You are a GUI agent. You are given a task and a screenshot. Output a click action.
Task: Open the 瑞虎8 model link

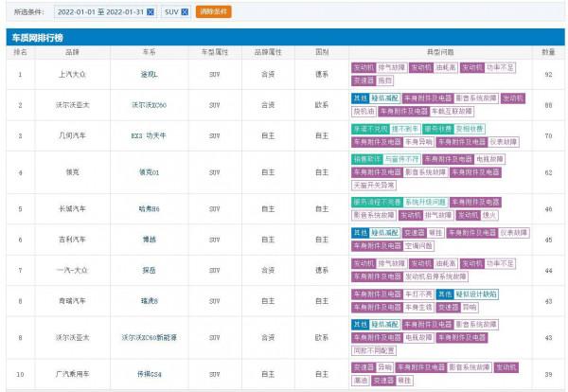151,300
